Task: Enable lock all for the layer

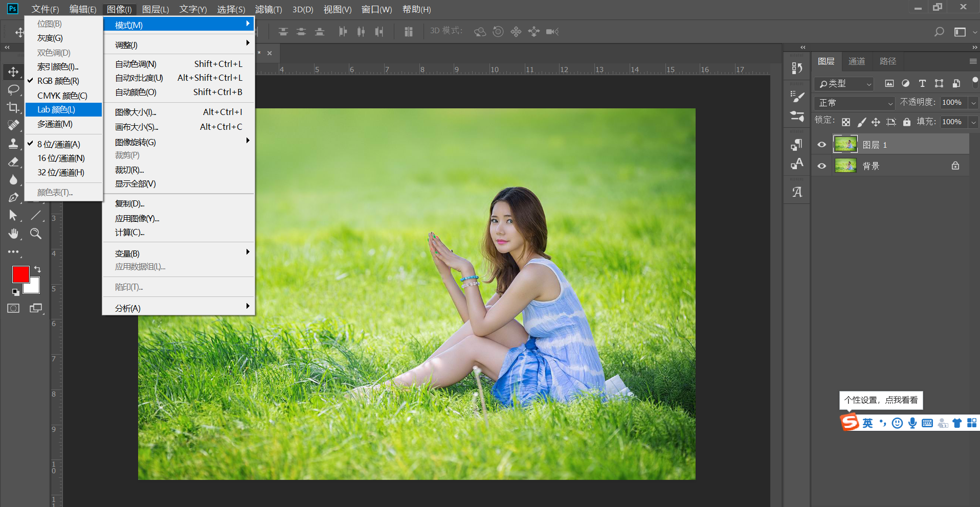Action: tap(907, 122)
